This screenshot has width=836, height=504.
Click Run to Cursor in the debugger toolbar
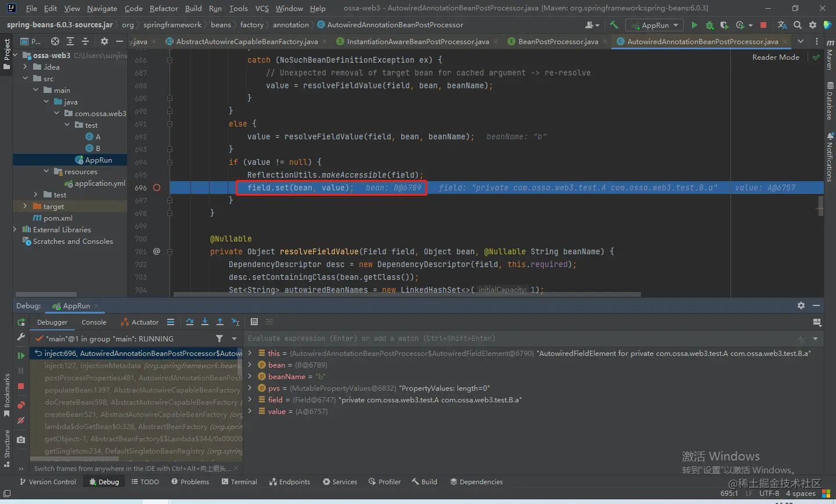[x=235, y=322]
